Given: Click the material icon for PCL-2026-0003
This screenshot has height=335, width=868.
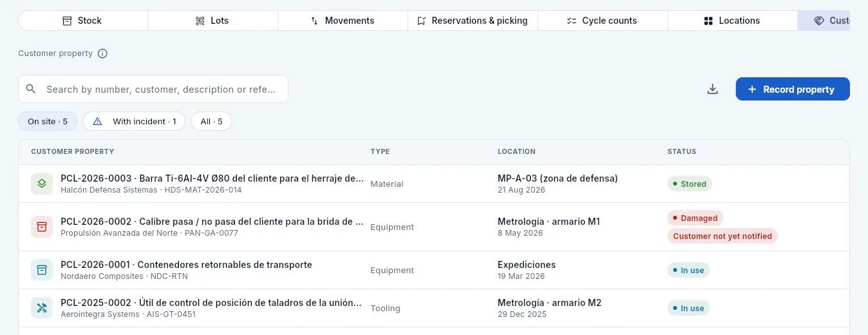Looking at the screenshot, I should click(42, 184).
